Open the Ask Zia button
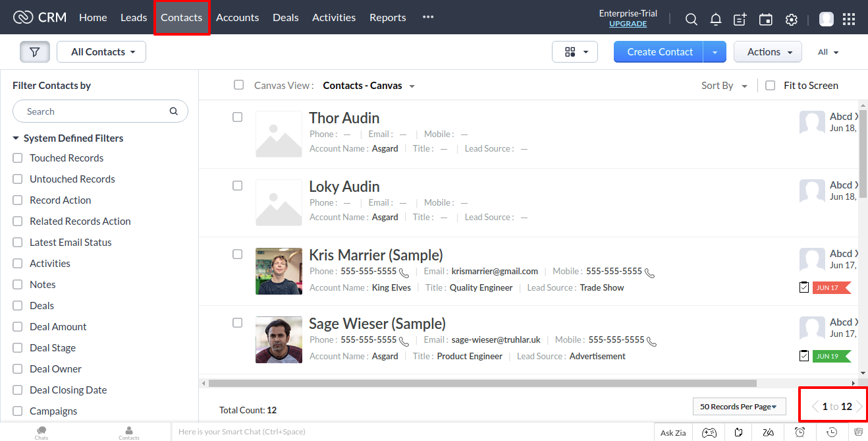868x441 pixels. coord(673,432)
